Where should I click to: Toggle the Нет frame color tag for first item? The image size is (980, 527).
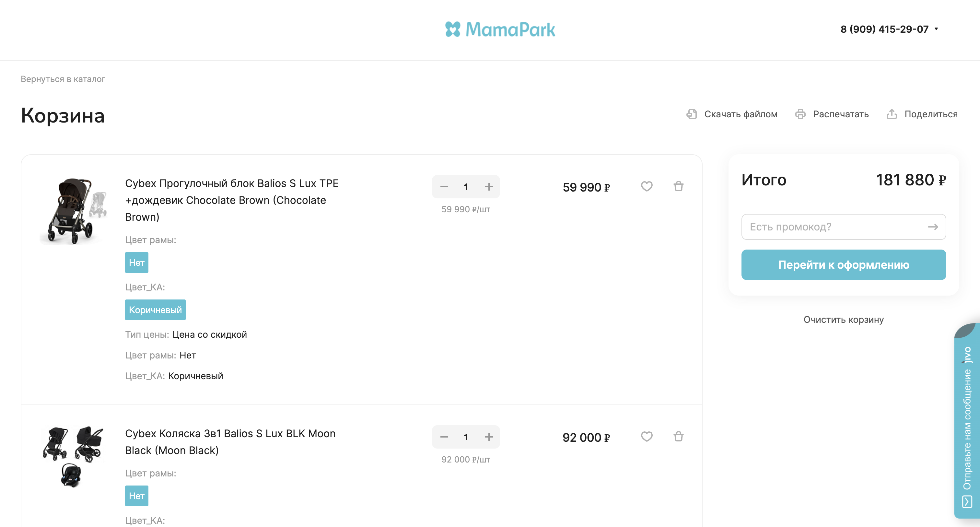tap(136, 263)
